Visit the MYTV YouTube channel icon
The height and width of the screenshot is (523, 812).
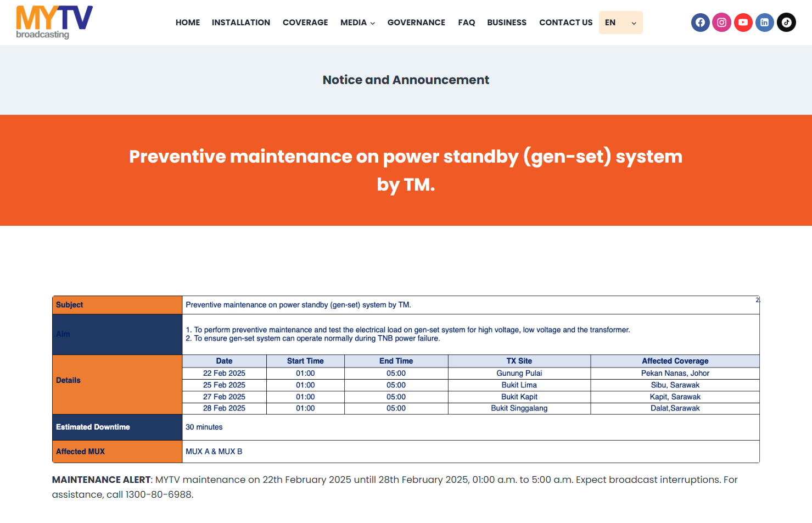[x=743, y=23]
